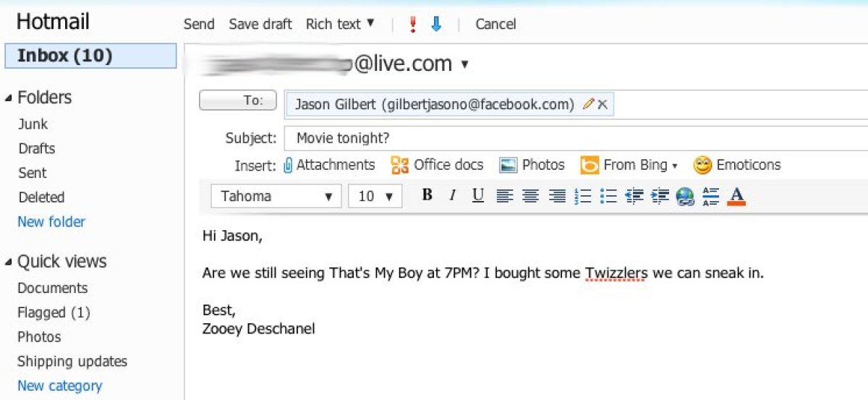Click the Hotmail logo title
The width and height of the screenshot is (868, 400).
(x=53, y=22)
